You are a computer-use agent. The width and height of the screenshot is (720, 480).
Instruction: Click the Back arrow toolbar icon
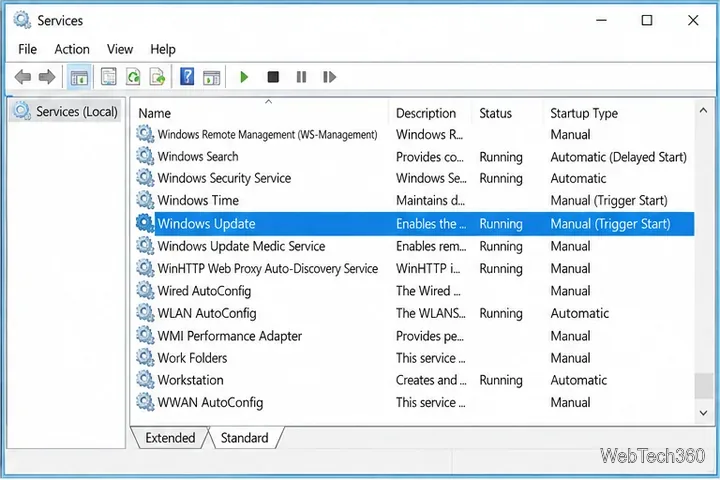(22, 77)
